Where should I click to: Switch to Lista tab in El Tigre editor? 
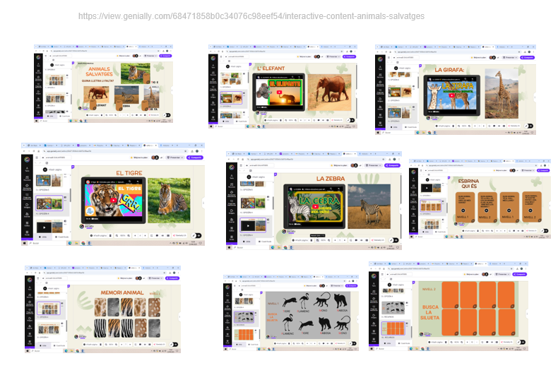[x=42, y=237]
